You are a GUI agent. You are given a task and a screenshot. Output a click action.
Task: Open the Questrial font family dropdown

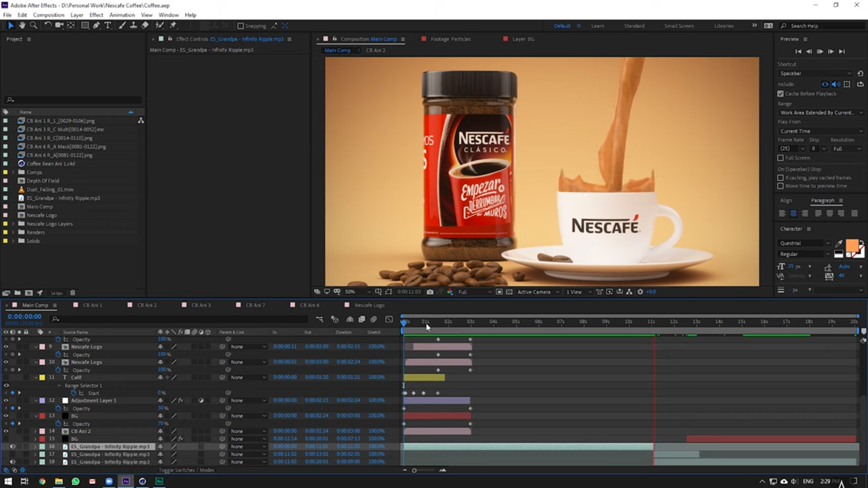click(805, 243)
